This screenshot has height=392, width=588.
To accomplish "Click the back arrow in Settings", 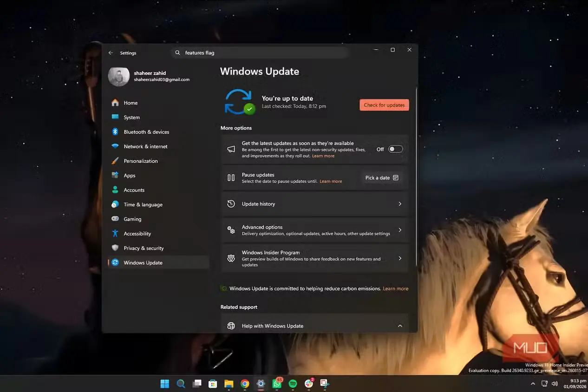I will tap(111, 53).
